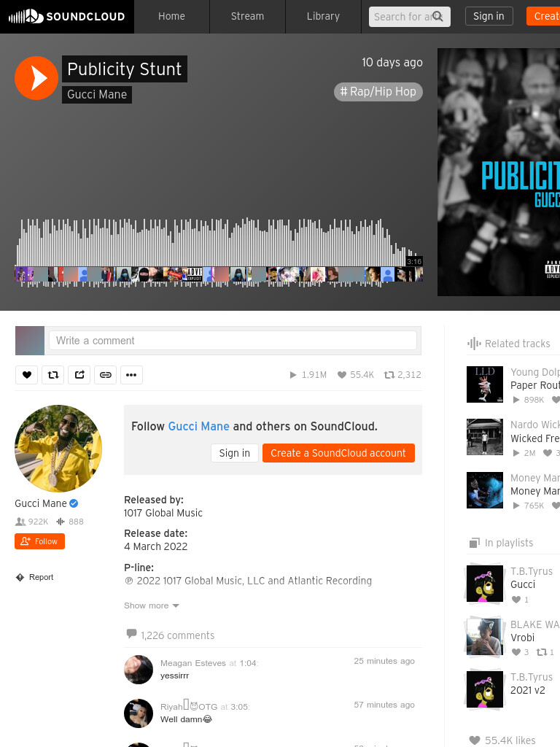Click the search magnifier icon
560x747 pixels.
pyautogui.click(x=437, y=17)
